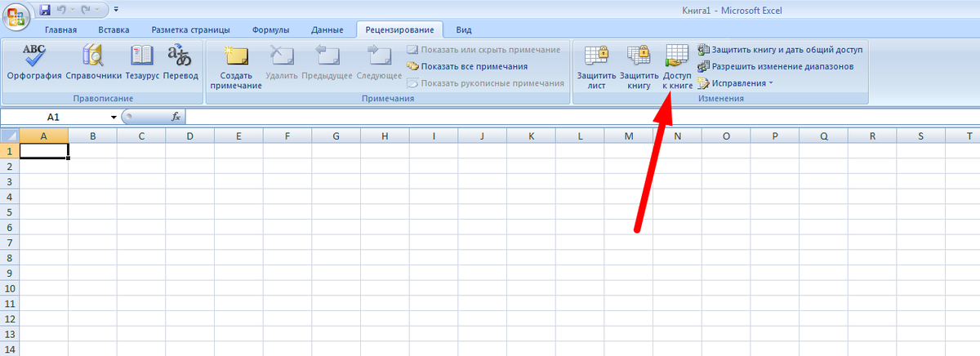Select column L header
Screen dimensions: 980x356
pos(580,136)
